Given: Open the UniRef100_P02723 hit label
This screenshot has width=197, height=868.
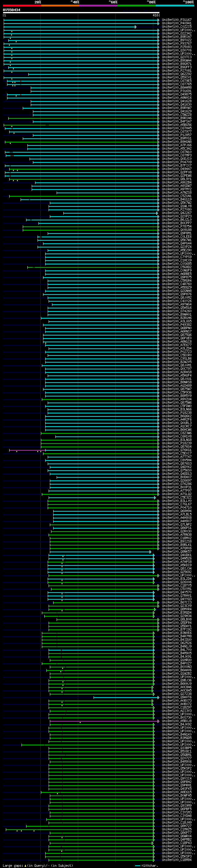Looking at the screenshot, I should click(x=176, y=352).
